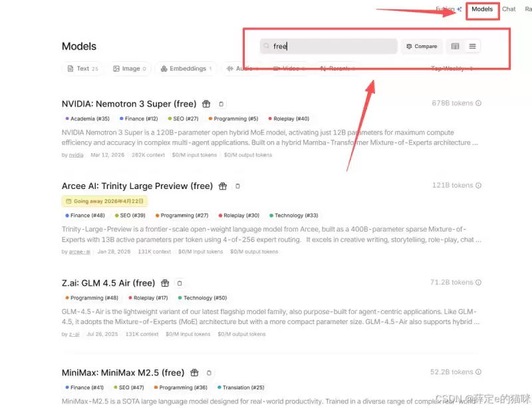532x408 pixels.
Task: Switch to list view layout
Action: point(472,46)
